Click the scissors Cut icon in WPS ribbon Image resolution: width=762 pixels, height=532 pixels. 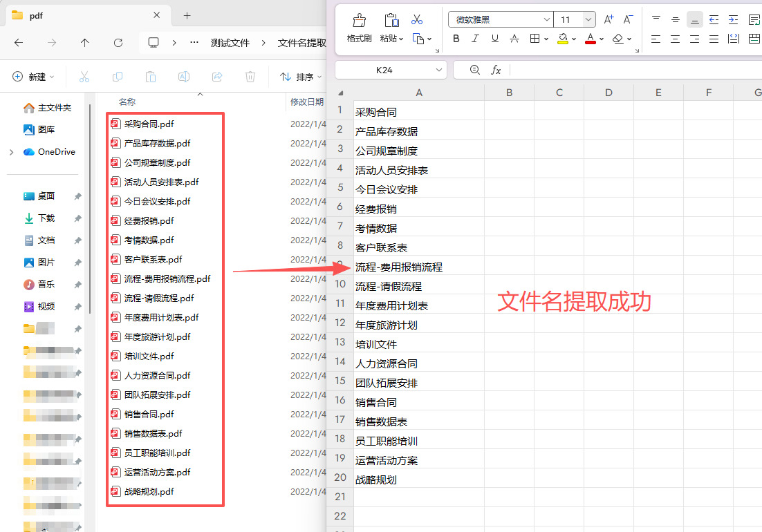click(416, 19)
